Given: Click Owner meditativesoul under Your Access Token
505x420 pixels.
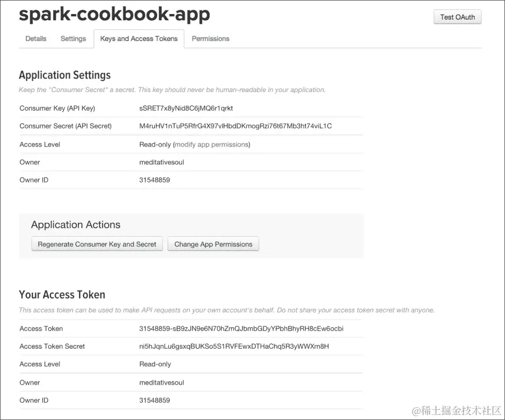Looking at the screenshot, I should click(162, 382).
